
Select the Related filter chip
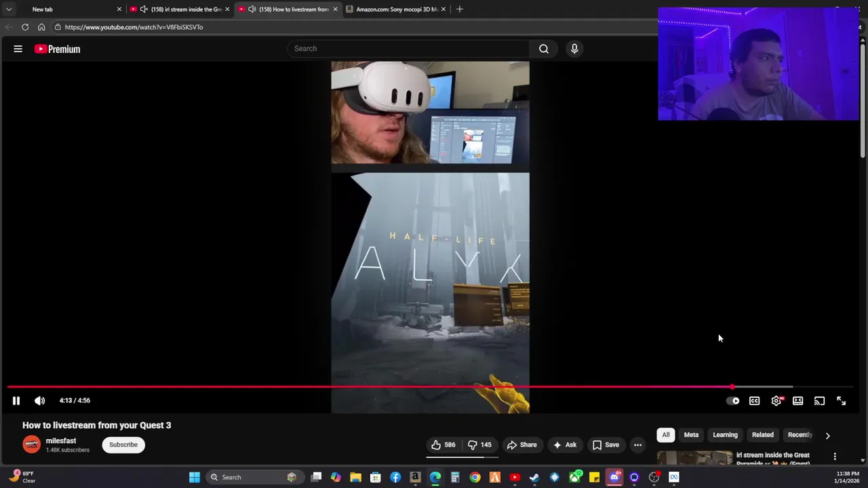click(763, 435)
